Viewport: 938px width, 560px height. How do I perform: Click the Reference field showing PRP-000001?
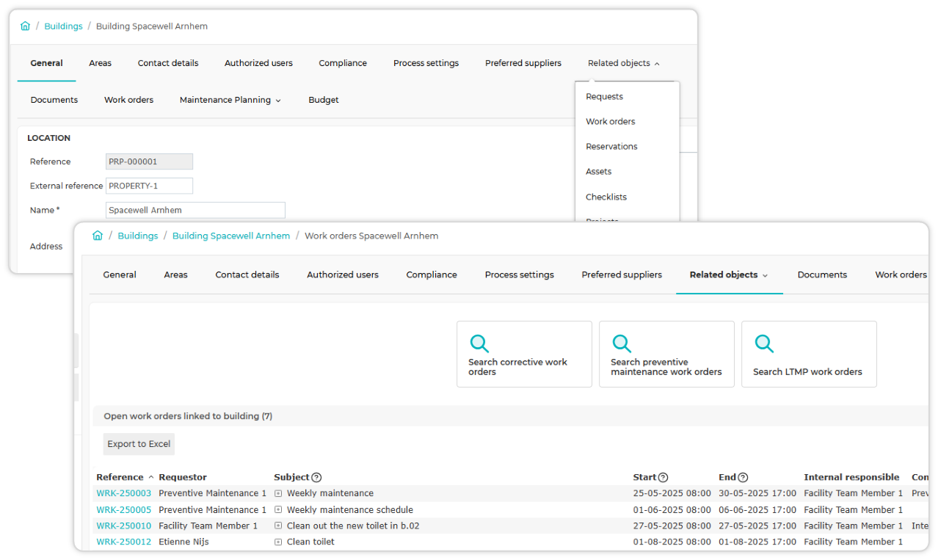click(149, 161)
